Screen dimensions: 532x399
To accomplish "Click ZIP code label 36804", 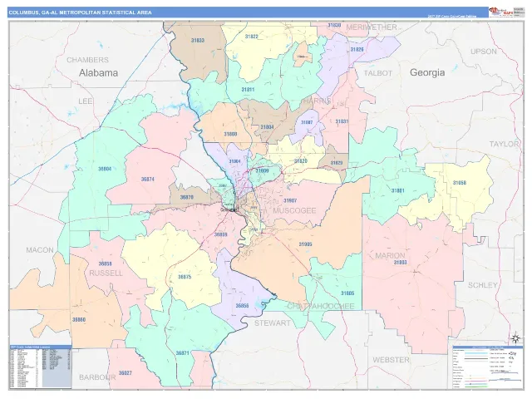I will [105, 169].
